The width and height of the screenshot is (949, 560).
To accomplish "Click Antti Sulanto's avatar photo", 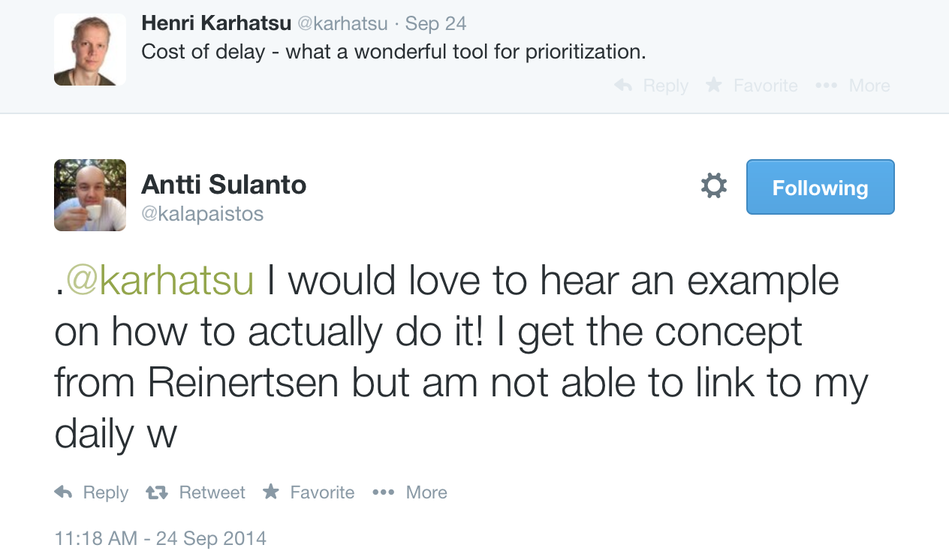I will (x=90, y=195).
